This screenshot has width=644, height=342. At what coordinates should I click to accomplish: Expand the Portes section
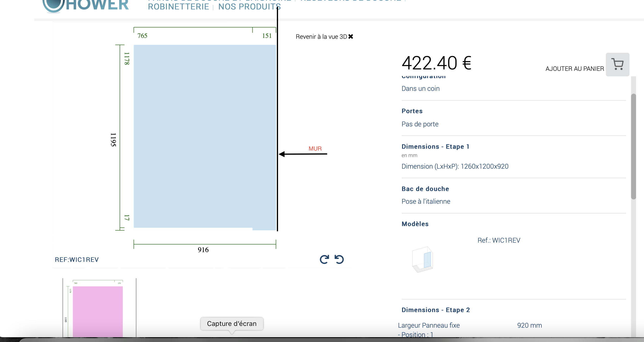click(412, 111)
